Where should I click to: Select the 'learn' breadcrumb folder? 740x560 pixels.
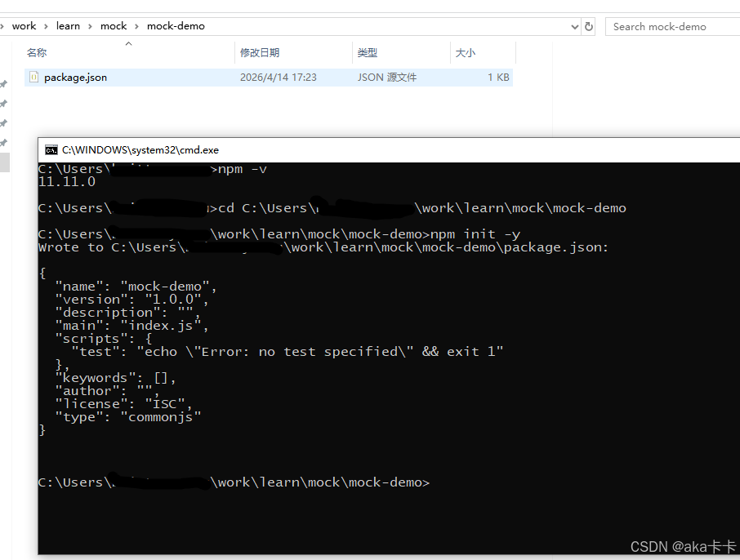(68, 26)
